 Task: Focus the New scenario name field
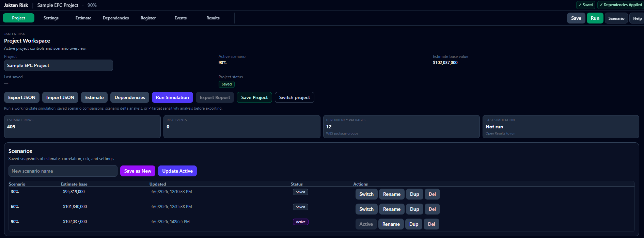(63, 171)
